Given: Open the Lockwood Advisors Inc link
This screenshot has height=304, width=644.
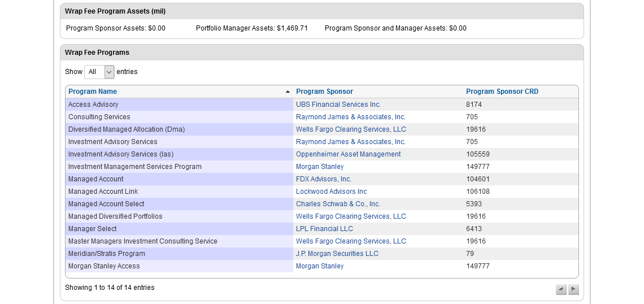Looking at the screenshot, I should pyautogui.click(x=331, y=192).
